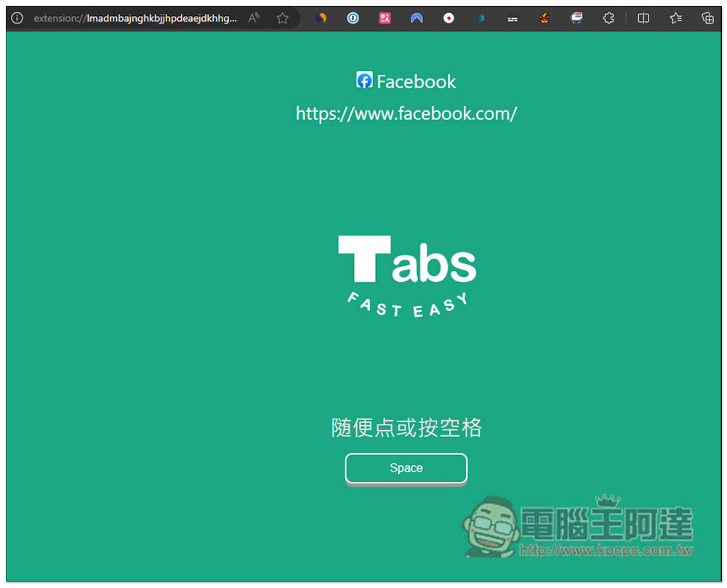
Task: Click the favorite star icon in address bar
Action: [x=282, y=18]
